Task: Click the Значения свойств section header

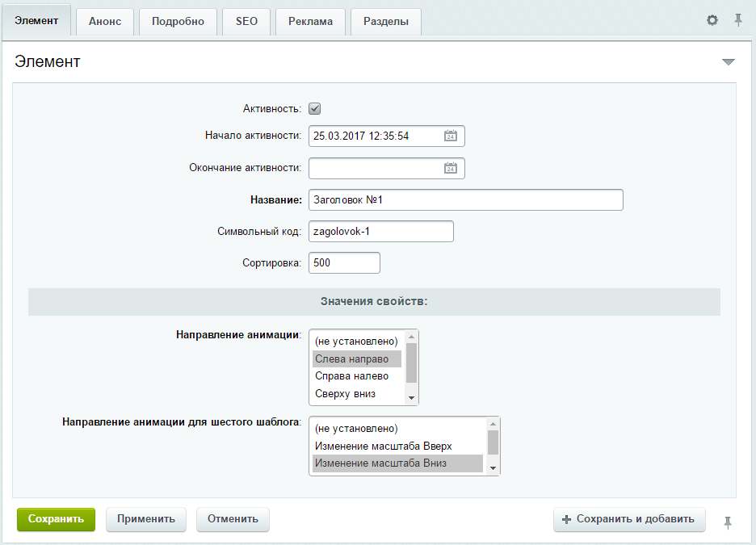Action: tap(374, 302)
